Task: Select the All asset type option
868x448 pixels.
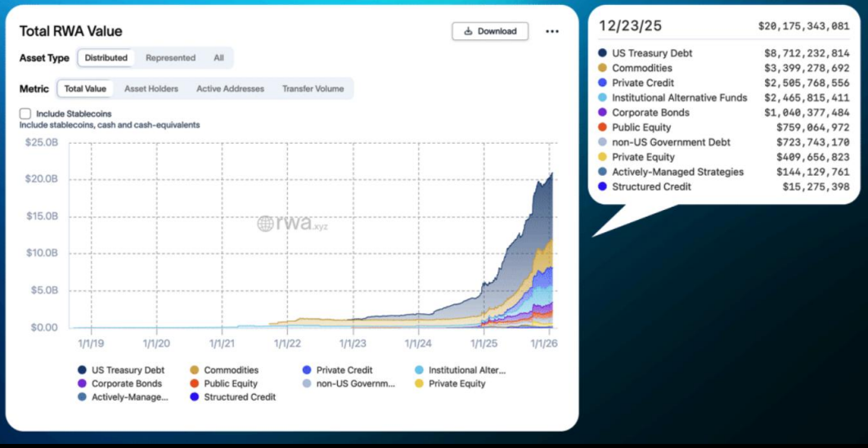Action: pyautogui.click(x=218, y=58)
